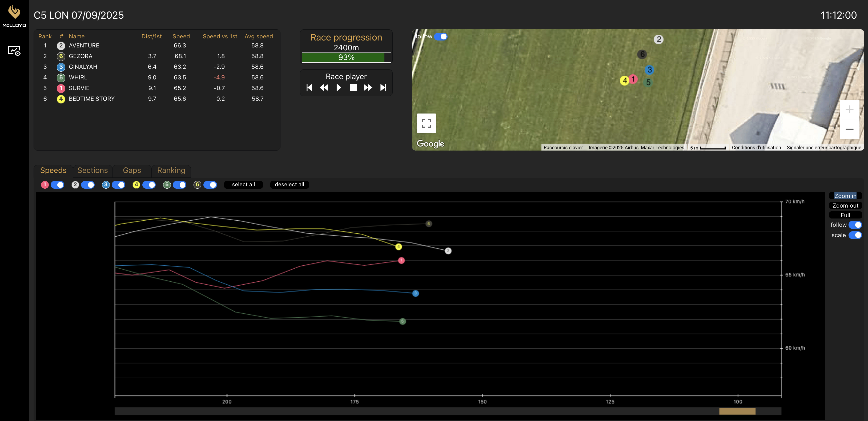Disable the map follow toggle

441,37
